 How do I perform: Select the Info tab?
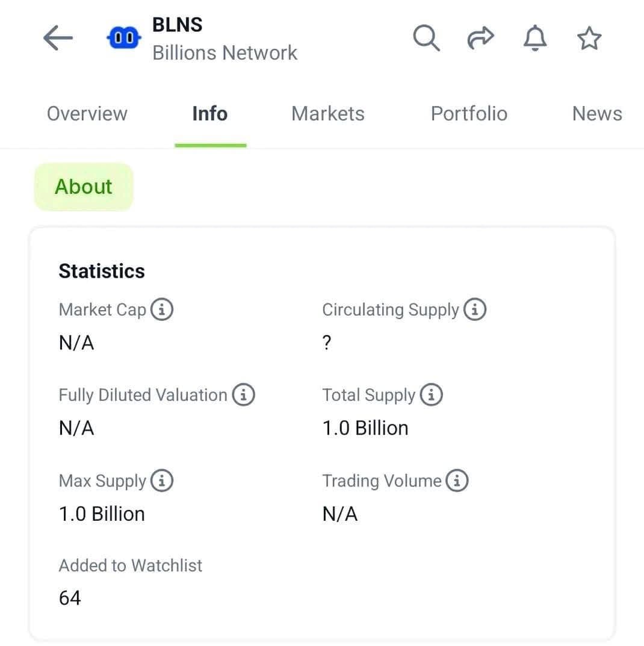[x=210, y=114]
